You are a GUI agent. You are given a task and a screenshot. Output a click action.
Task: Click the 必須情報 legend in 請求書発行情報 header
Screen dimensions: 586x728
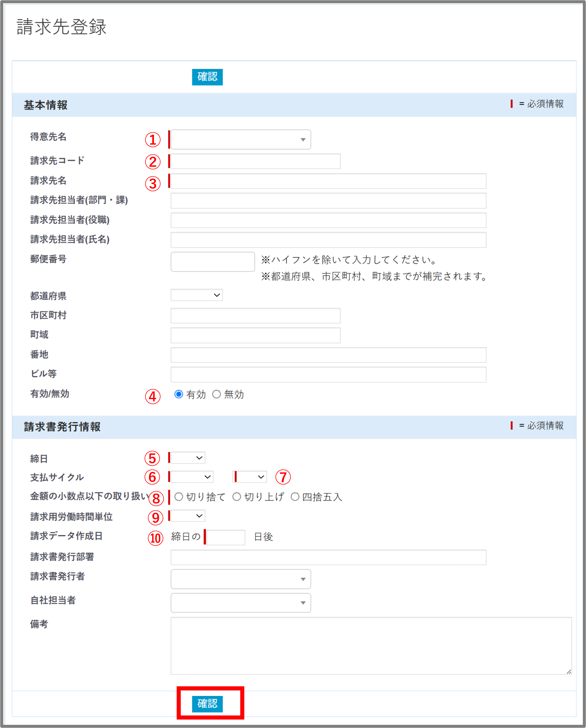click(537, 425)
